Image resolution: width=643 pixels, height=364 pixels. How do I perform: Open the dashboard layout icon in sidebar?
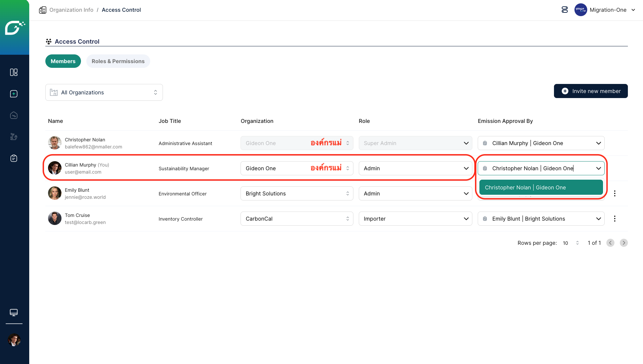(x=14, y=72)
